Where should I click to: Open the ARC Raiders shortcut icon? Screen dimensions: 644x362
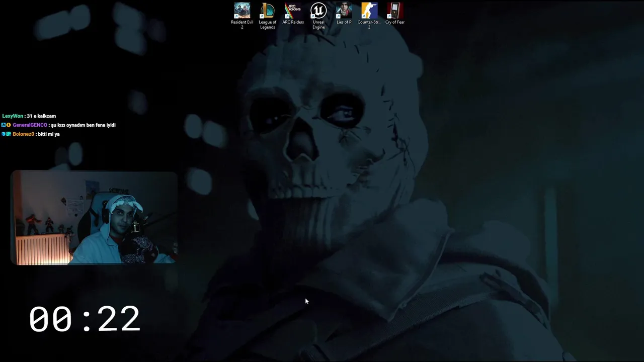pos(293,14)
